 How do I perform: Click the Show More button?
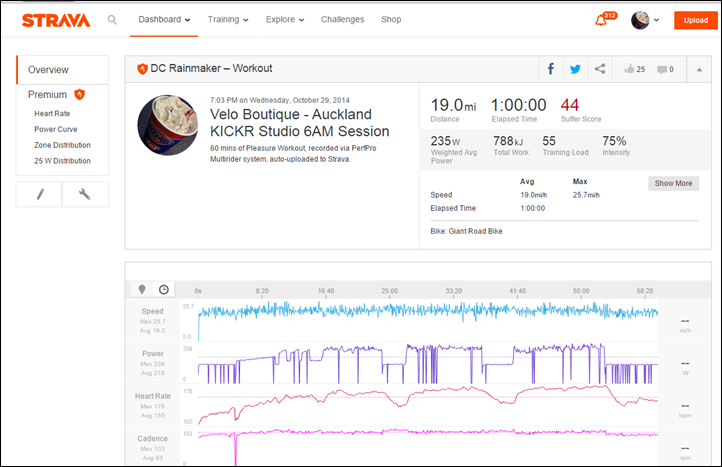[673, 183]
